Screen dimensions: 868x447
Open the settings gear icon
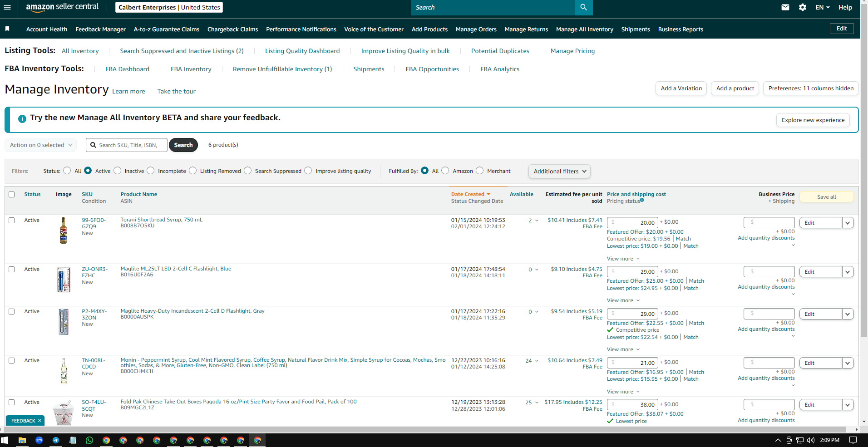[x=803, y=7]
